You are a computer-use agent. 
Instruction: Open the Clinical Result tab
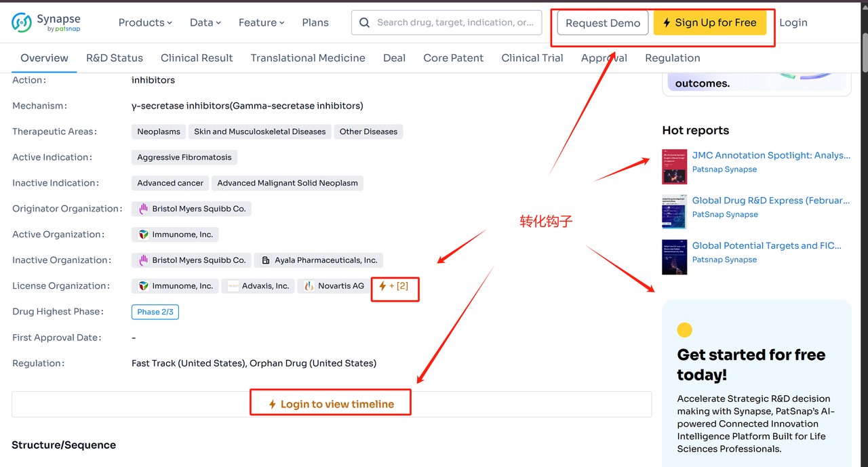197,58
